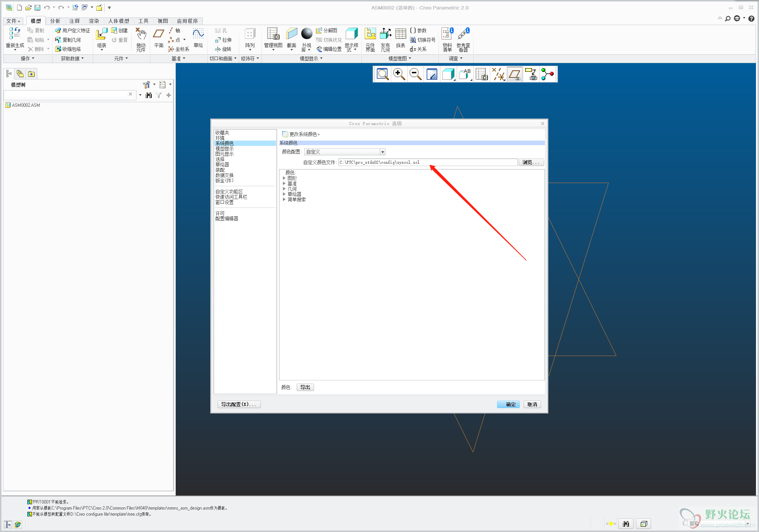759x532 pixels.
Task: Click User-Defined Feature (用户定义特征)
Action: coord(73,30)
